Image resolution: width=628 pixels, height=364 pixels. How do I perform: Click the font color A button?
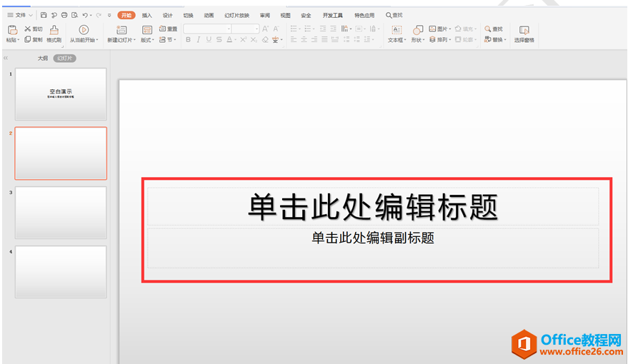click(229, 39)
